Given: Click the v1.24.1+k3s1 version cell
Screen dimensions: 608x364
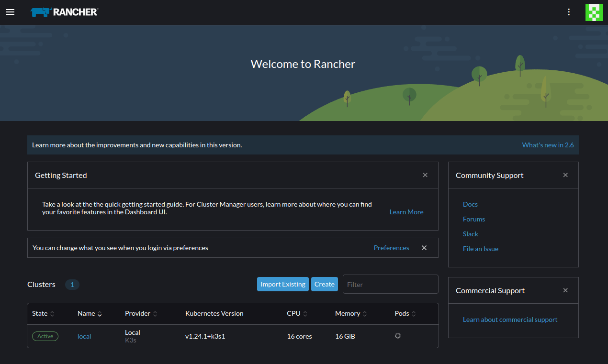Looking at the screenshot, I should click(205, 336).
